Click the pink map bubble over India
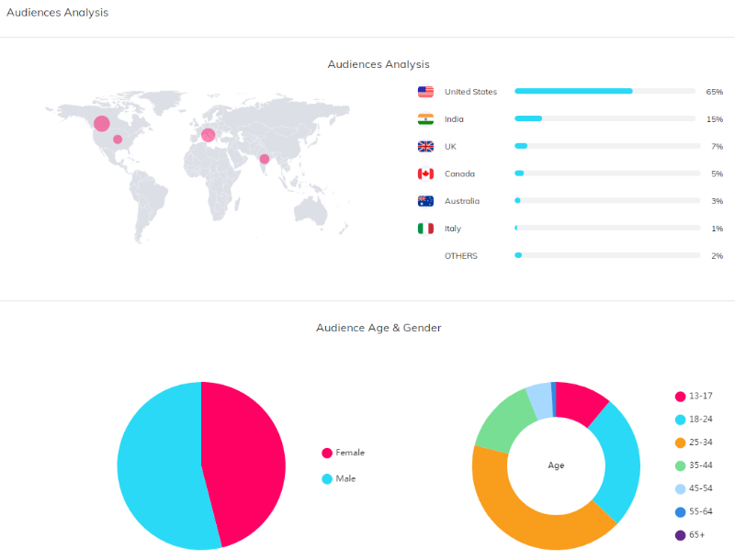The height and width of the screenshot is (560, 735). (x=265, y=159)
